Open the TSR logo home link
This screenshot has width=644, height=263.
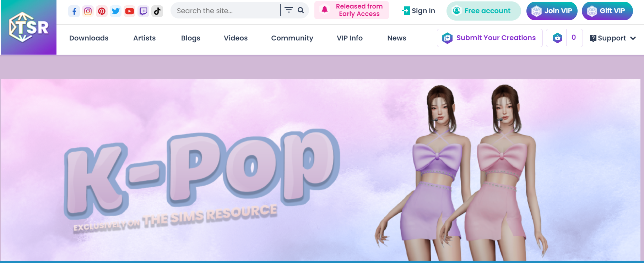[28, 27]
